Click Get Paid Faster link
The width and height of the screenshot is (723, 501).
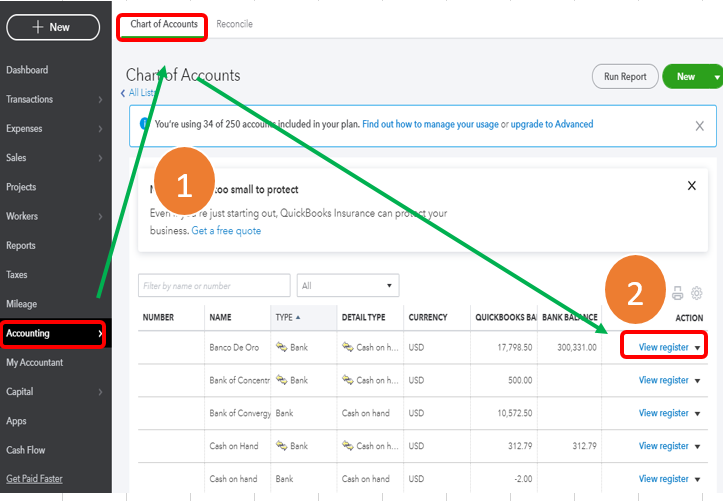35,479
